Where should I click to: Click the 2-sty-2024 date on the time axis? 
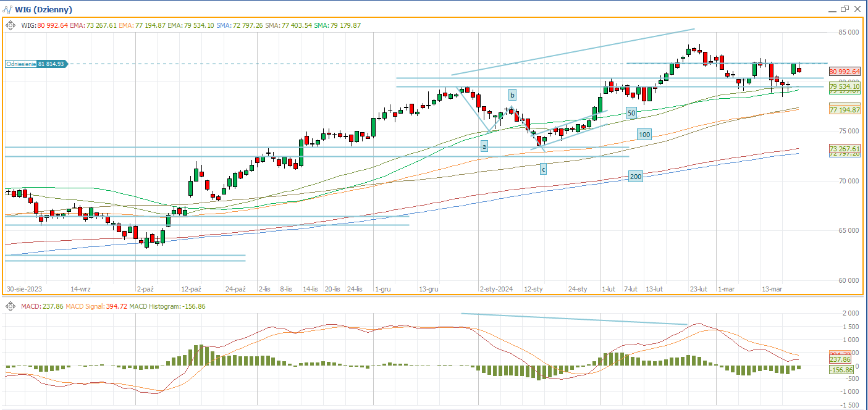(497, 289)
